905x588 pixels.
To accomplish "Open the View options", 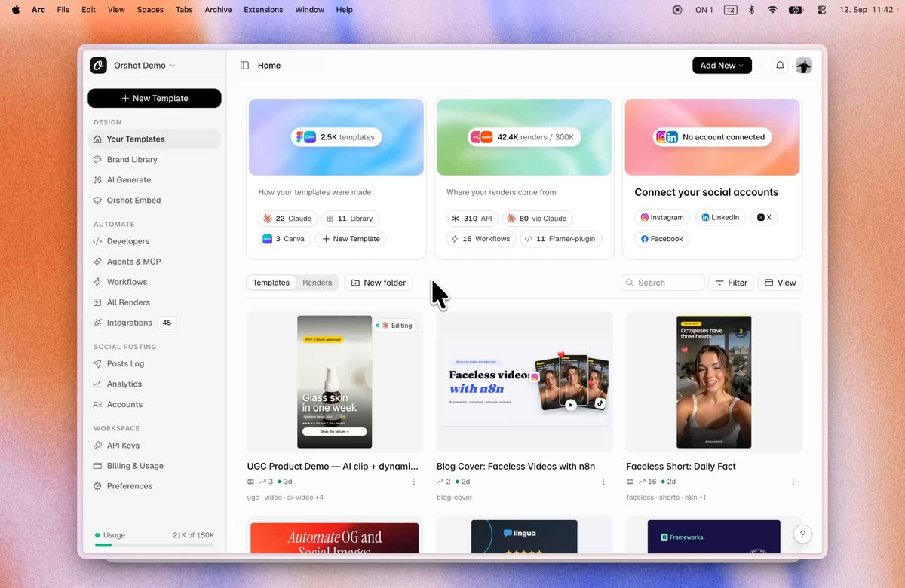I will (780, 283).
